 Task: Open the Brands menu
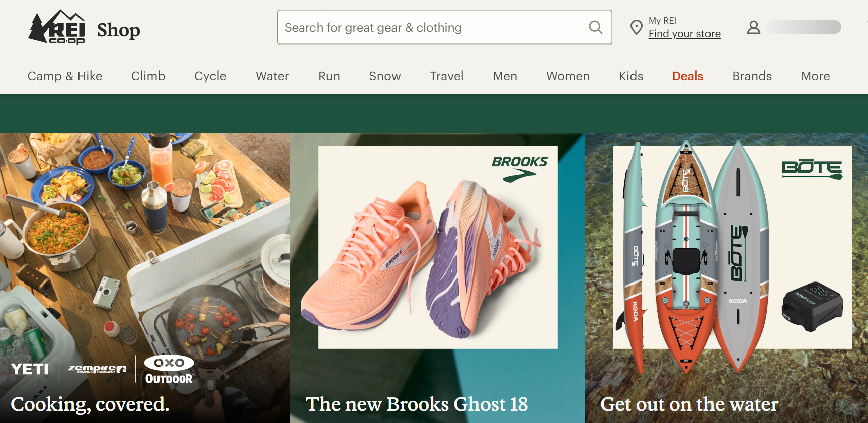tap(752, 76)
